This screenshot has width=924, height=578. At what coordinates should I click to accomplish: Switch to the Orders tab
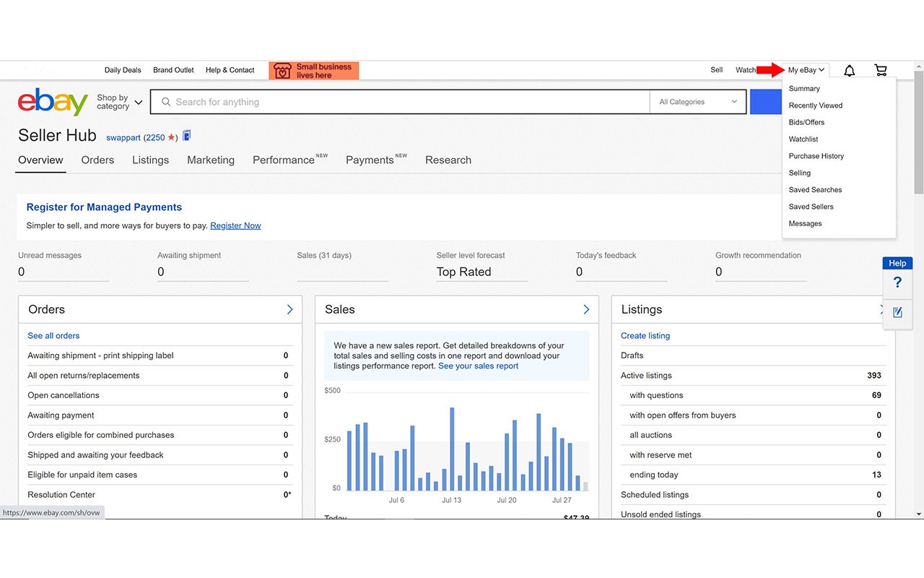pyautogui.click(x=97, y=160)
